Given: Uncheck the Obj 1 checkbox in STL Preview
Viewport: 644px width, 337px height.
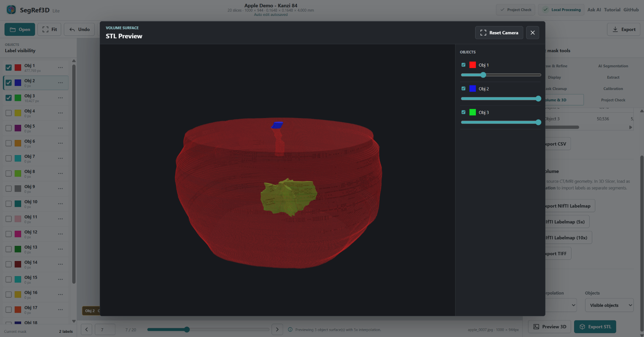Looking at the screenshot, I should point(463,65).
